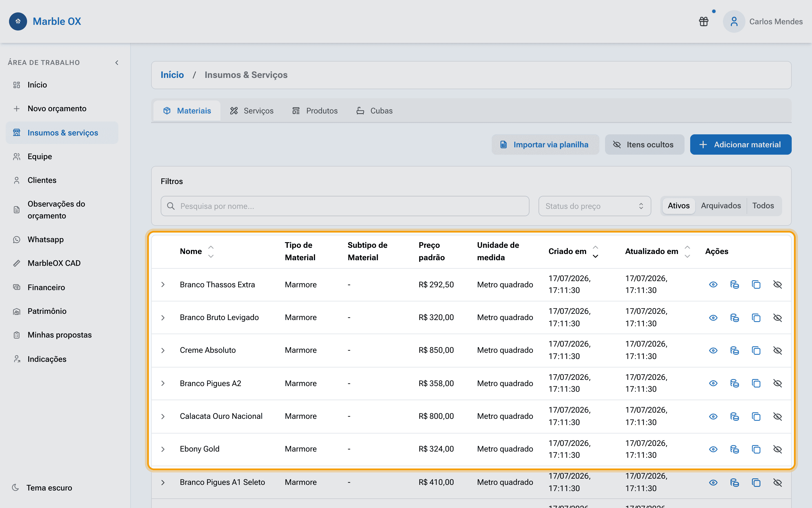Screen dimensions: 812x508
Task: Edit price of Branco Thassos Extra
Action: coord(734,284)
